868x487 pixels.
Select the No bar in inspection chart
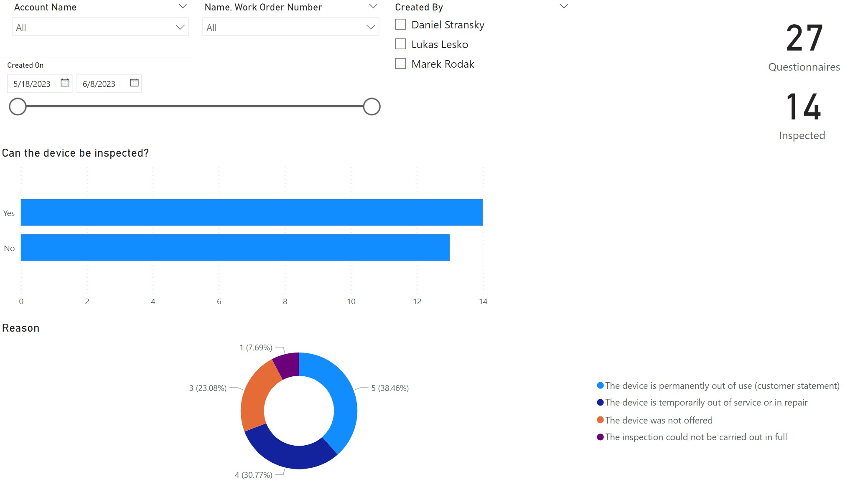coord(235,248)
